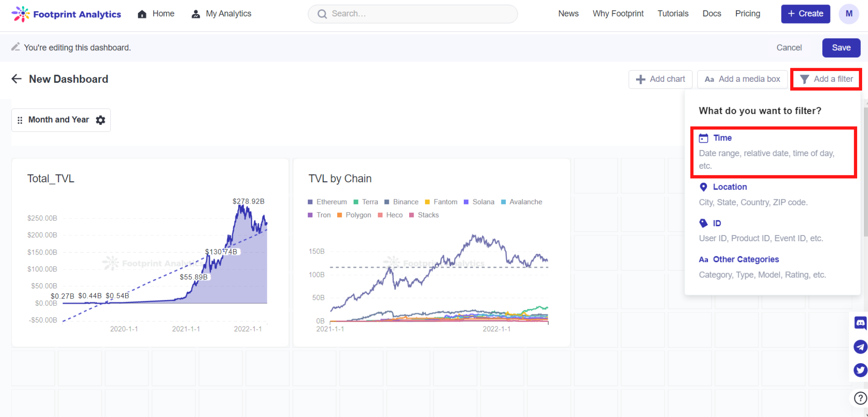The image size is (868, 417).
Task: Open the Twitter icon in side panel
Action: pos(860,370)
